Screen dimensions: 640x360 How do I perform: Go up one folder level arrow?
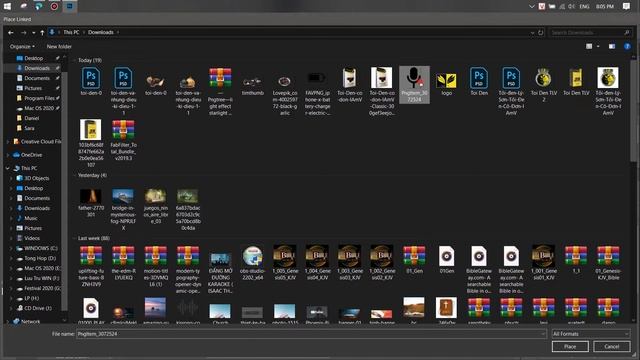pyautogui.click(x=42, y=32)
